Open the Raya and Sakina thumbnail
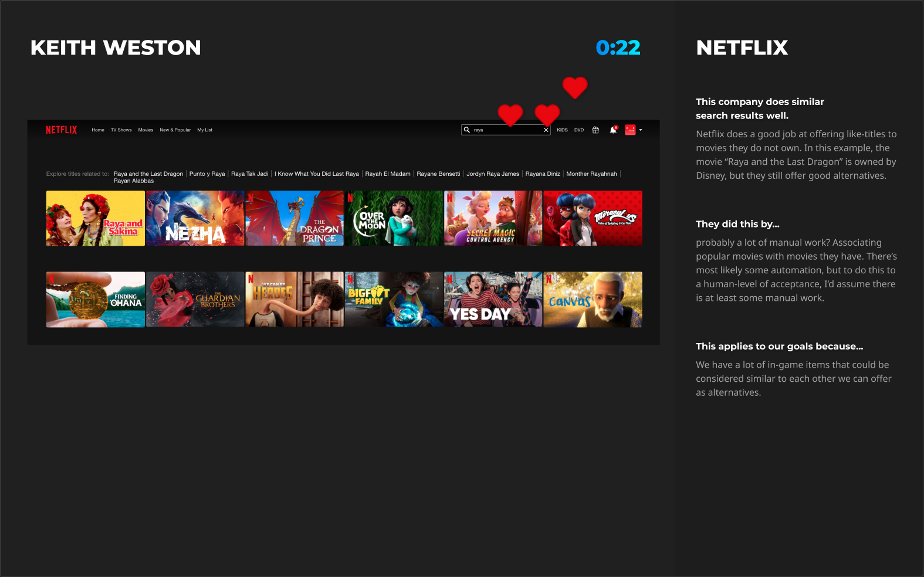The image size is (924, 577). click(x=96, y=218)
